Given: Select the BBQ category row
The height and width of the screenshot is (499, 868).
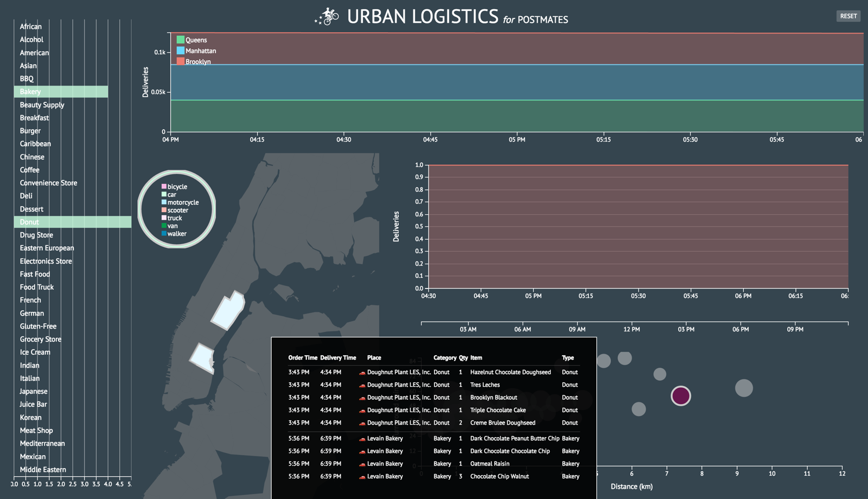Looking at the screenshot, I should tap(27, 79).
